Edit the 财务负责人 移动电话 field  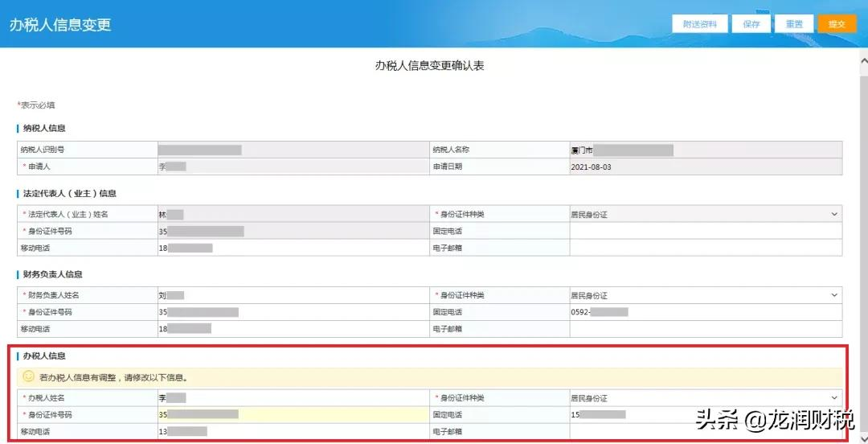point(293,329)
